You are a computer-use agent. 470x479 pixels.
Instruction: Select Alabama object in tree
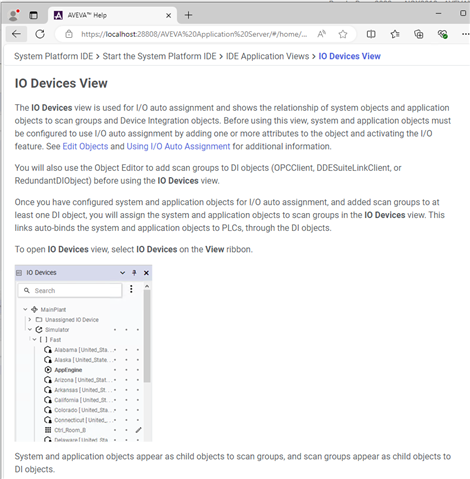pos(81,350)
